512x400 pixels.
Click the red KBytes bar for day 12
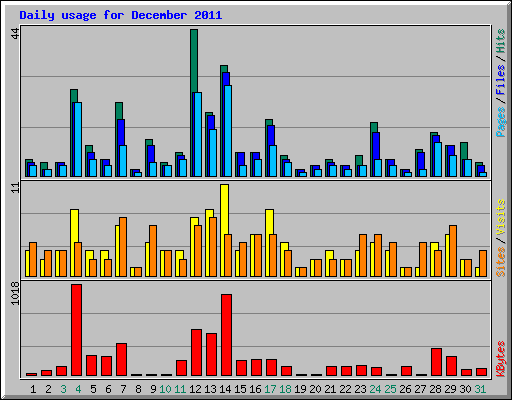tap(196, 352)
